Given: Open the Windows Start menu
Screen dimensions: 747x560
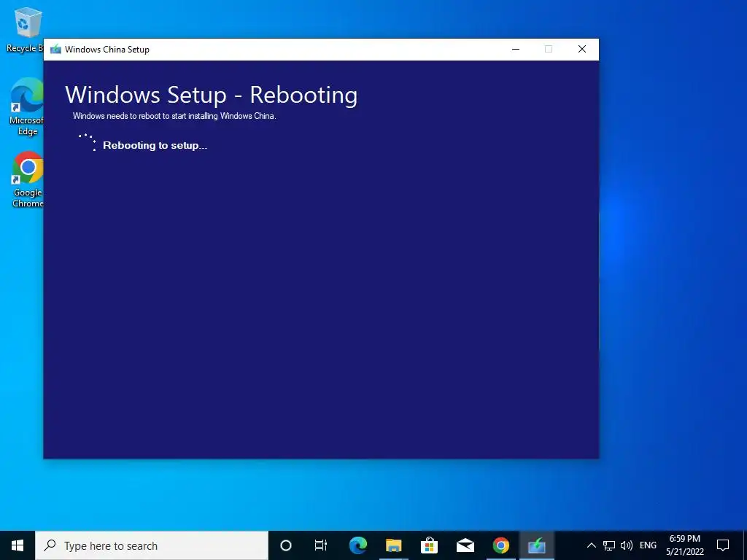Looking at the screenshot, I should tap(18, 545).
